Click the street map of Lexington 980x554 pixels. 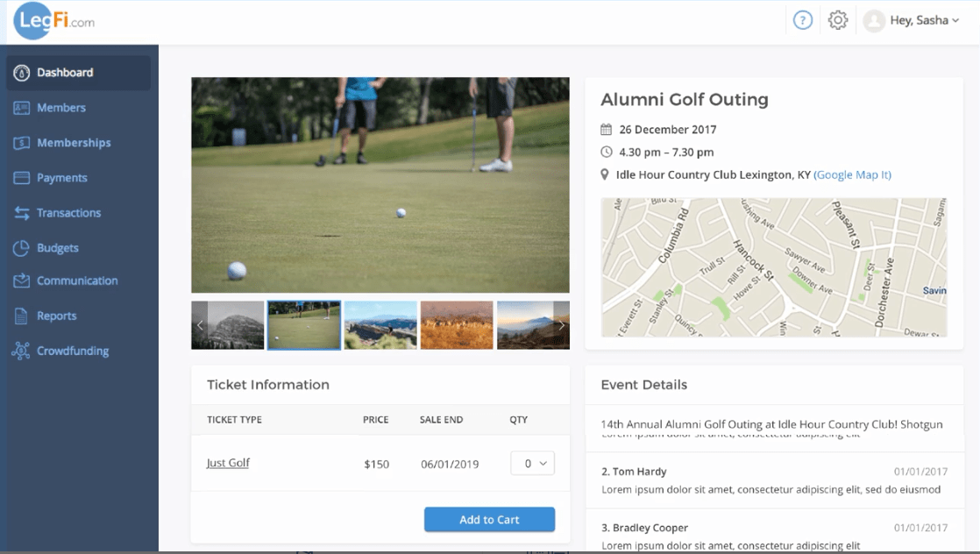[773, 267]
